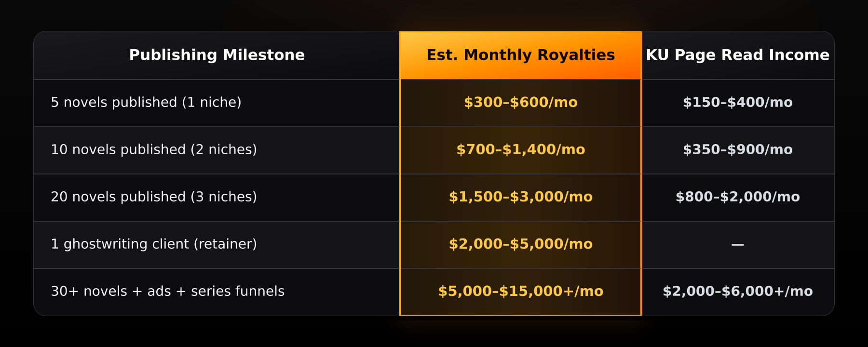Select the $2,000–$5,000/mo royalties value
868x347 pixels.
tap(521, 244)
